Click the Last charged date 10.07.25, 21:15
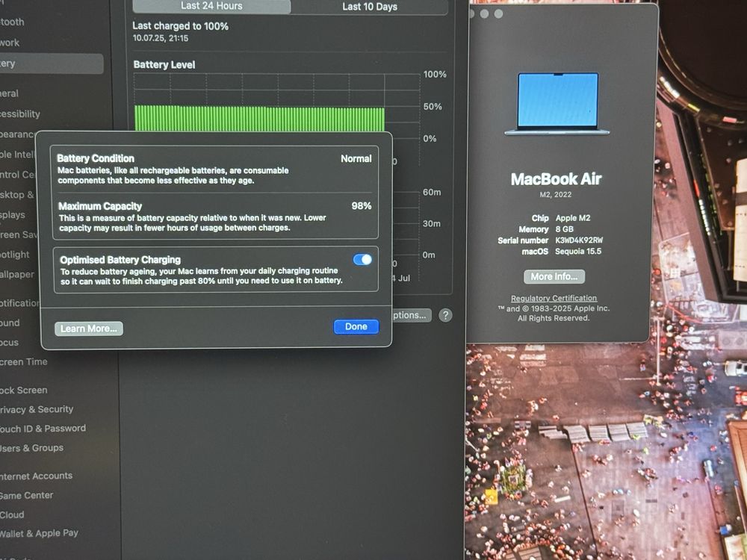 [x=161, y=38]
